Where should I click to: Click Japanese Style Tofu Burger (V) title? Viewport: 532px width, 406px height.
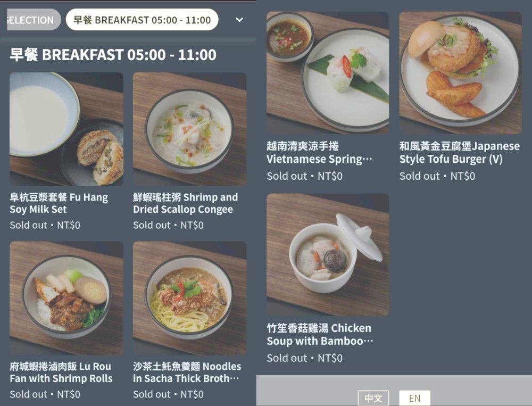[460, 152]
